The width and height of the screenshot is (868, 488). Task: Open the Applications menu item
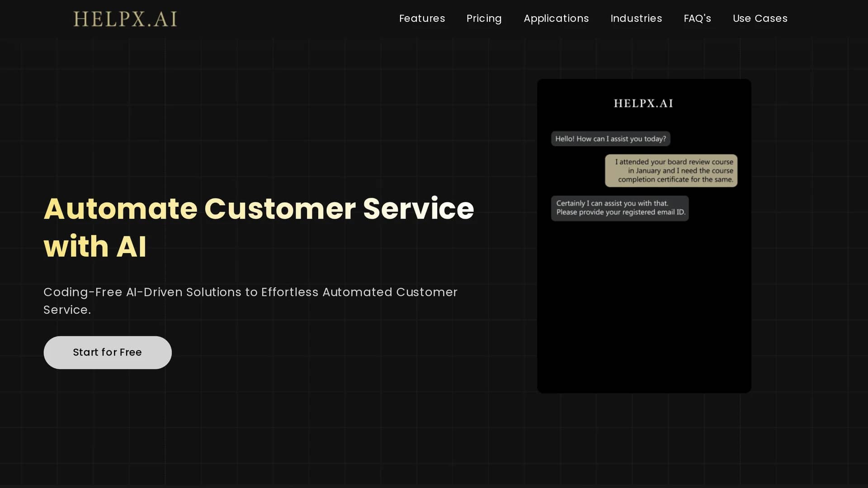pos(556,19)
